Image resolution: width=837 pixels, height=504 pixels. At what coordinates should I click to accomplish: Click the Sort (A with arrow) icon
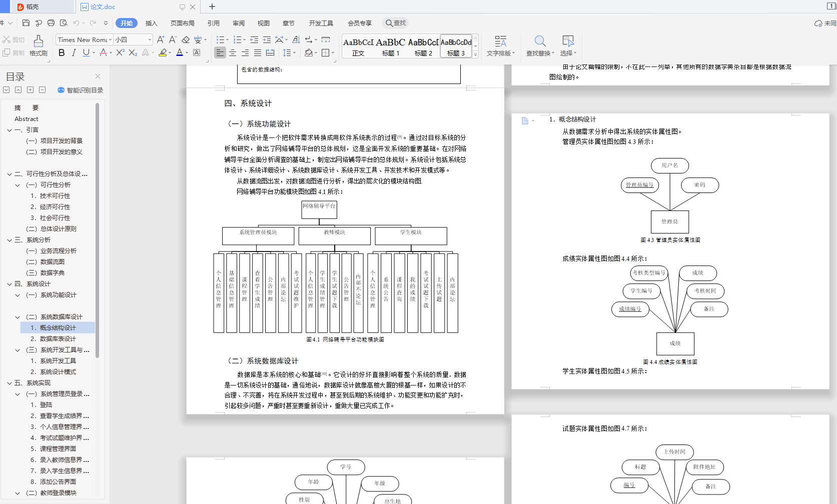(296, 39)
